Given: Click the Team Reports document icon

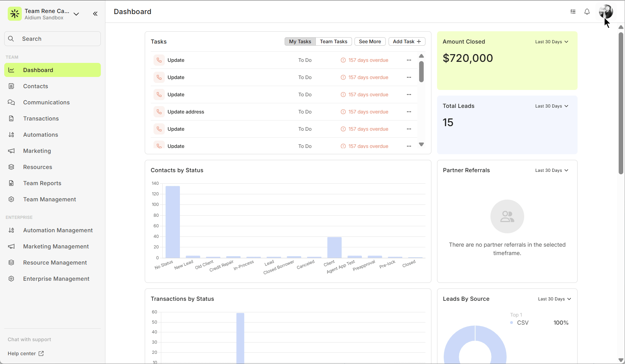Looking at the screenshot, I should [11, 183].
